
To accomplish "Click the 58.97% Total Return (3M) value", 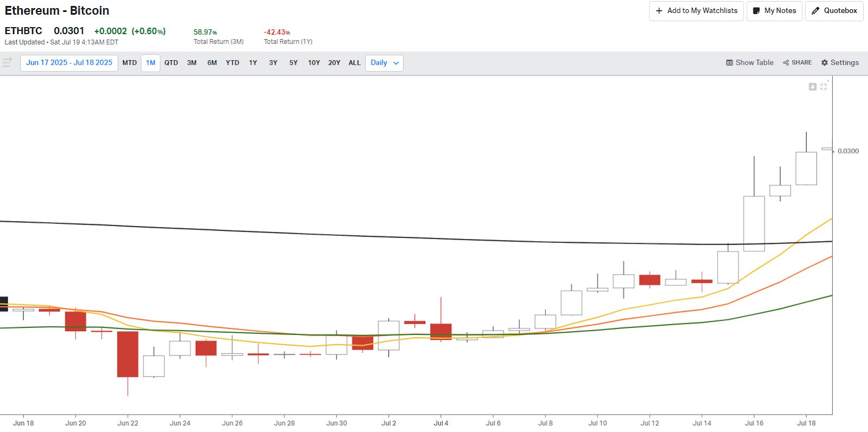I will pos(205,33).
